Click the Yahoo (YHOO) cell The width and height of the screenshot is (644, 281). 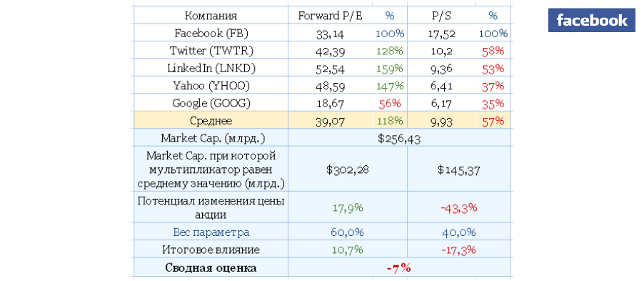(211, 86)
